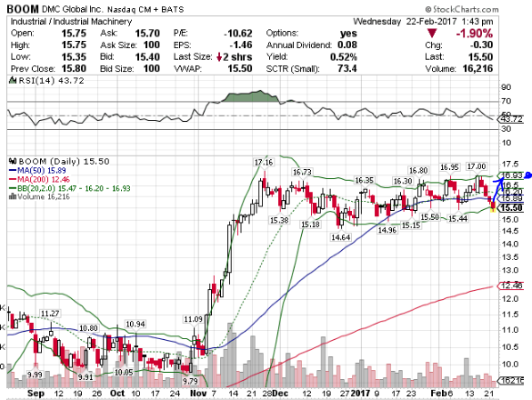Open the StockCharts.com link
This screenshot has width=532, height=400.
462,9
